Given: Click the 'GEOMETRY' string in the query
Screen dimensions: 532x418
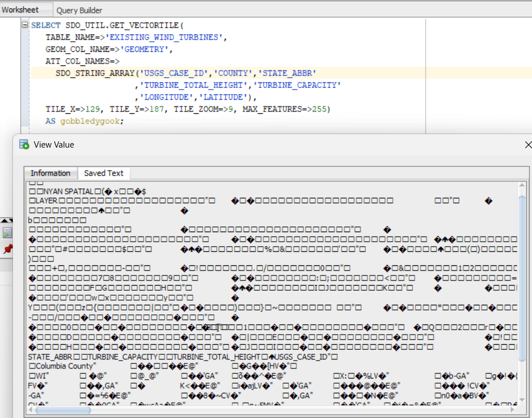Looking at the screenshot, I should [144, 50].
